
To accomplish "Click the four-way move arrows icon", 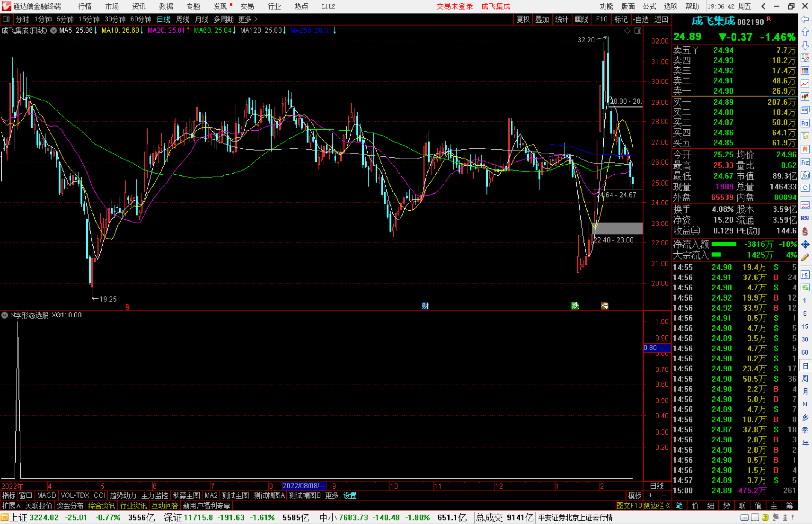I will 805,245.
